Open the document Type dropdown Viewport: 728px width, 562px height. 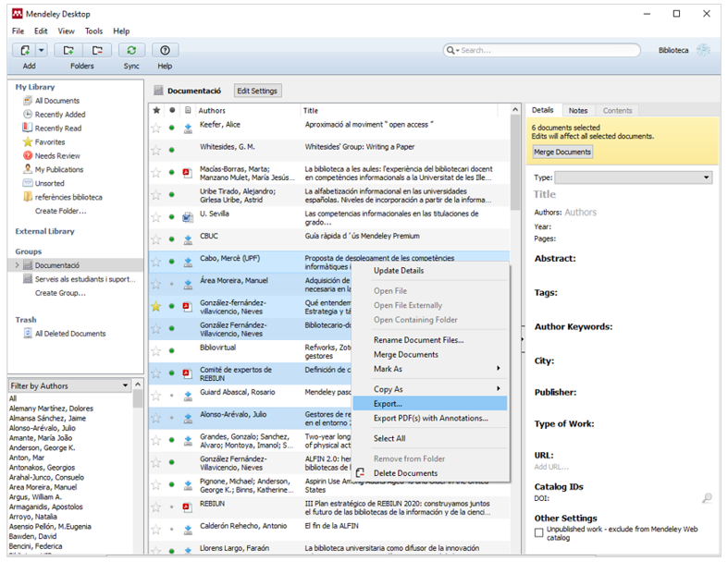(634, 177)
